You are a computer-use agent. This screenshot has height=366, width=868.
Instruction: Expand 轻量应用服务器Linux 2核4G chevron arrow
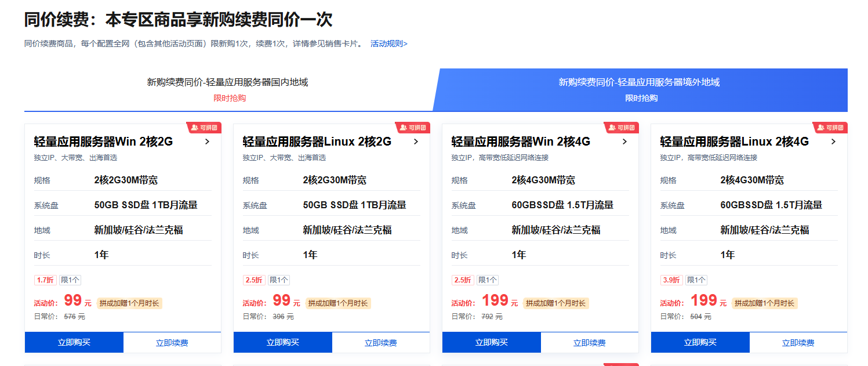[x=833, y=142]
